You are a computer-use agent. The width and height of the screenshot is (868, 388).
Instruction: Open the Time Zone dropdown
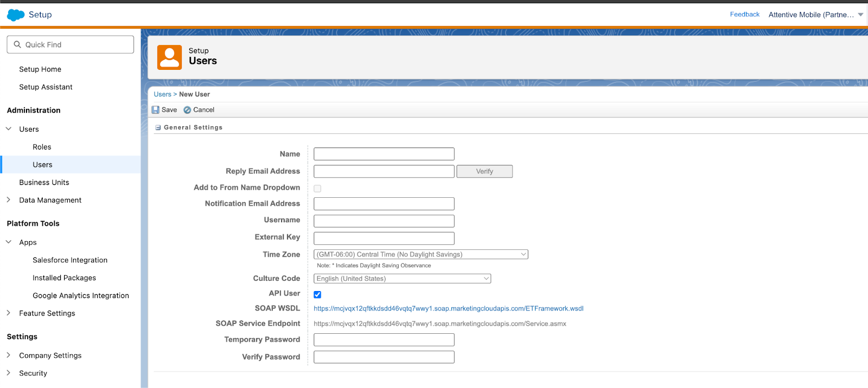[420, 255]
